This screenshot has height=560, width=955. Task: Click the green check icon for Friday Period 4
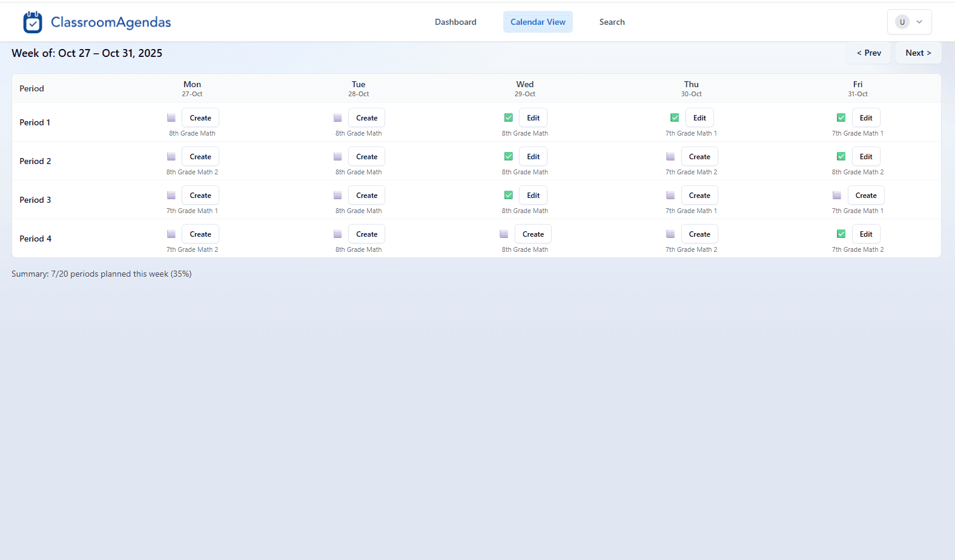tap(841, 234)
